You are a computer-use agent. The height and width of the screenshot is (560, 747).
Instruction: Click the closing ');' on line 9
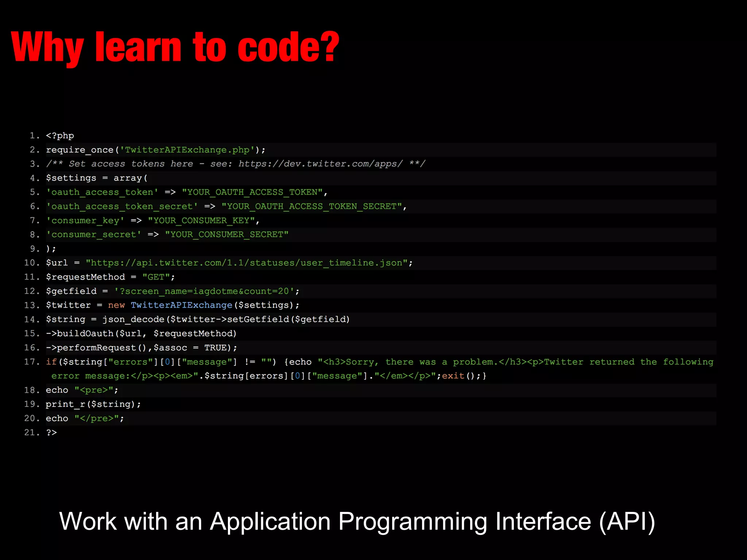pos(51,249)
